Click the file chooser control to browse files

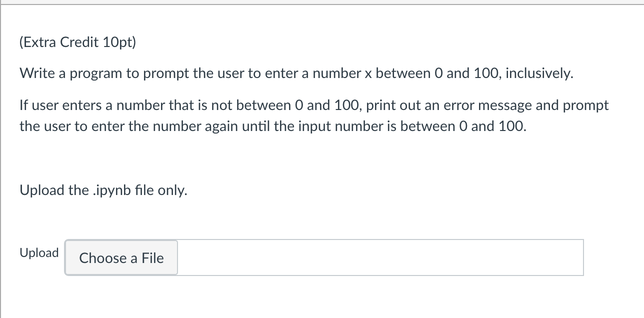pos(120,258)
